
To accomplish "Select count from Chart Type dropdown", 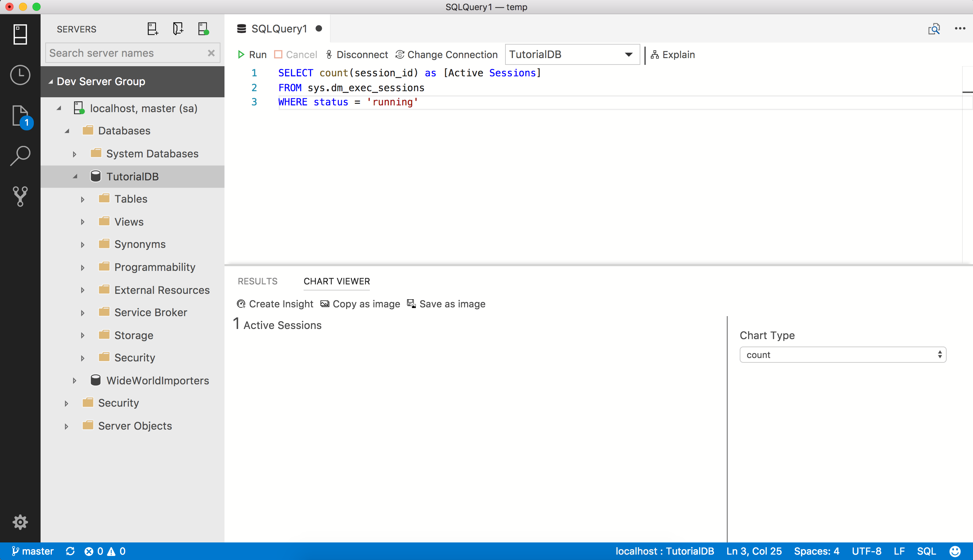I will pyautogui.click(x=843, y=354).
